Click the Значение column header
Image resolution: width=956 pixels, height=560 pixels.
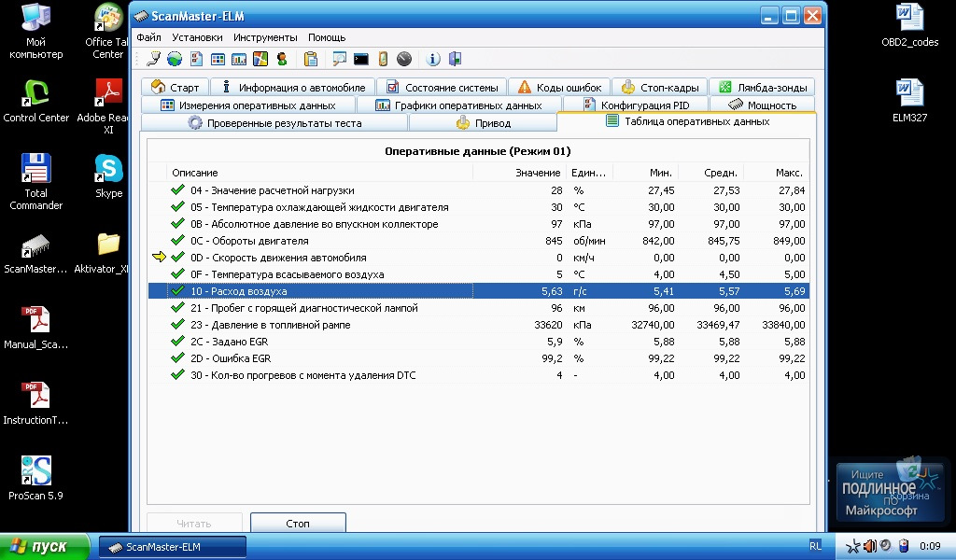519,173
